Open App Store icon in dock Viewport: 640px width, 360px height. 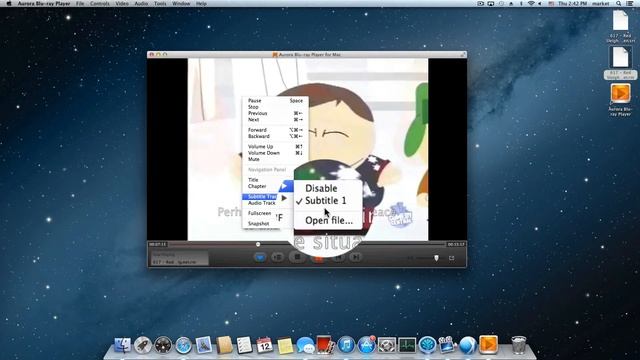point(366,345)
